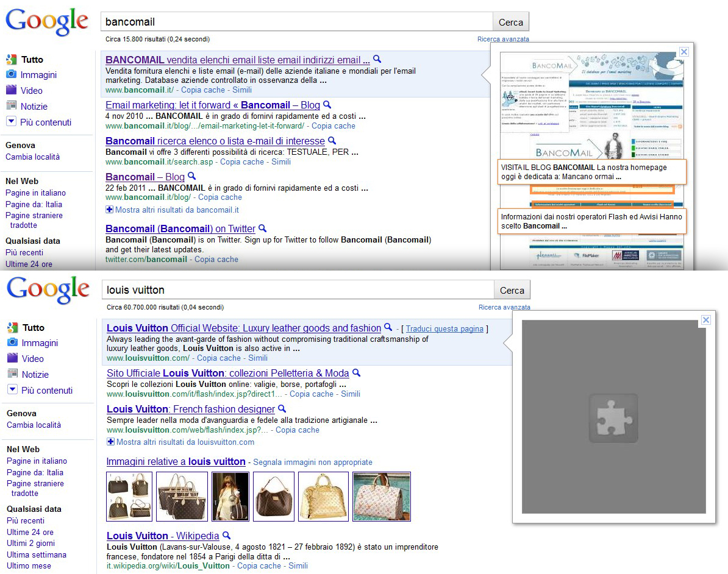728x574 pixels.
Task: Open Segnala immagini non appropriate link
Action: [x=312, y=462]
